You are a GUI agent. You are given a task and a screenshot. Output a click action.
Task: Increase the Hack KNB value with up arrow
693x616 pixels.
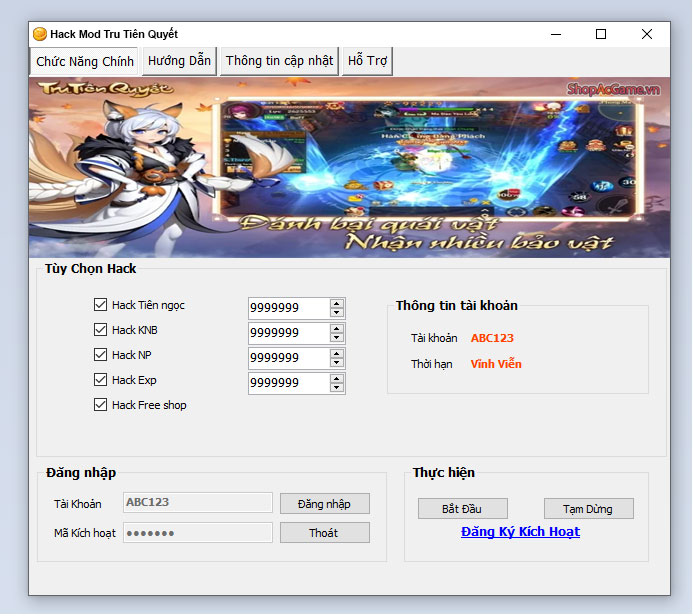click(x=337, y=329)
